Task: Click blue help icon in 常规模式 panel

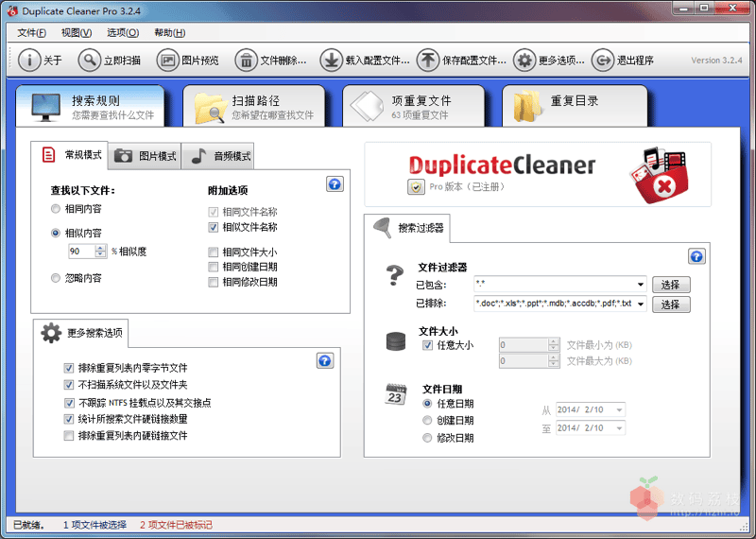Action: coord(335,184)
